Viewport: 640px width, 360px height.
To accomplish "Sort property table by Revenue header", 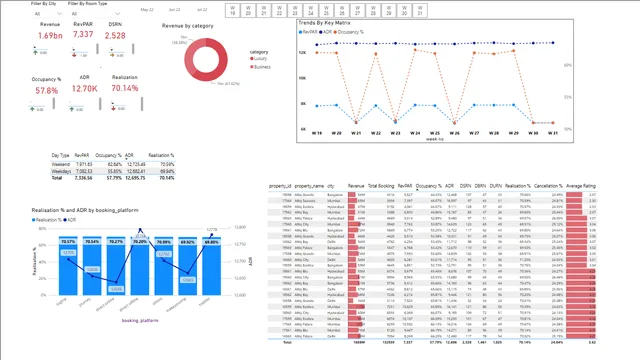I will tap(356, 186).
